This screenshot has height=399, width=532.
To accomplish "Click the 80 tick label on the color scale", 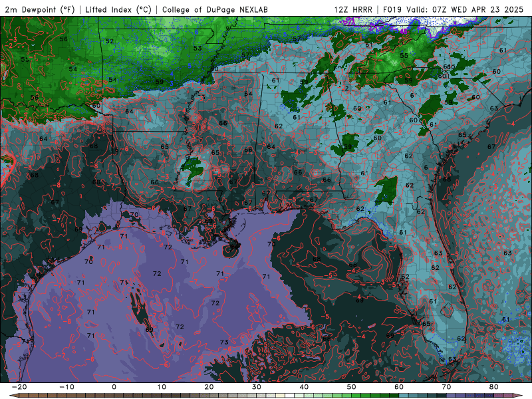I will click(x=494, y=387).
